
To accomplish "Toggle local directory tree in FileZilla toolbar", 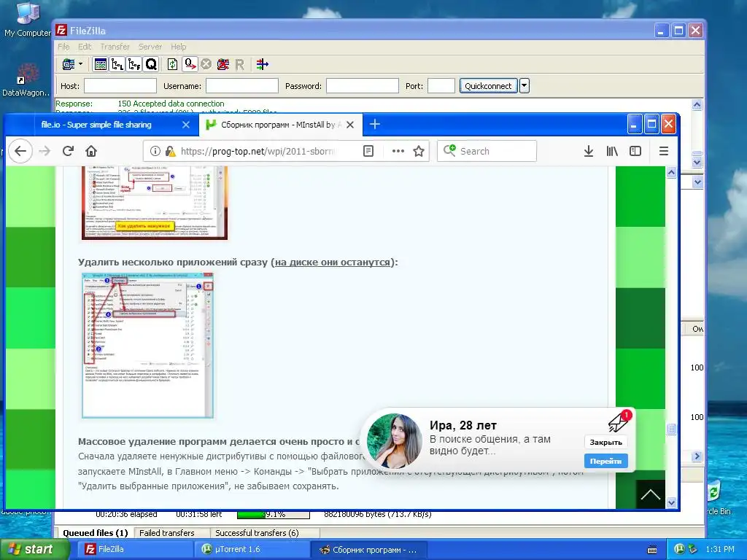I will pyautogui.click(x=117, y=64).
